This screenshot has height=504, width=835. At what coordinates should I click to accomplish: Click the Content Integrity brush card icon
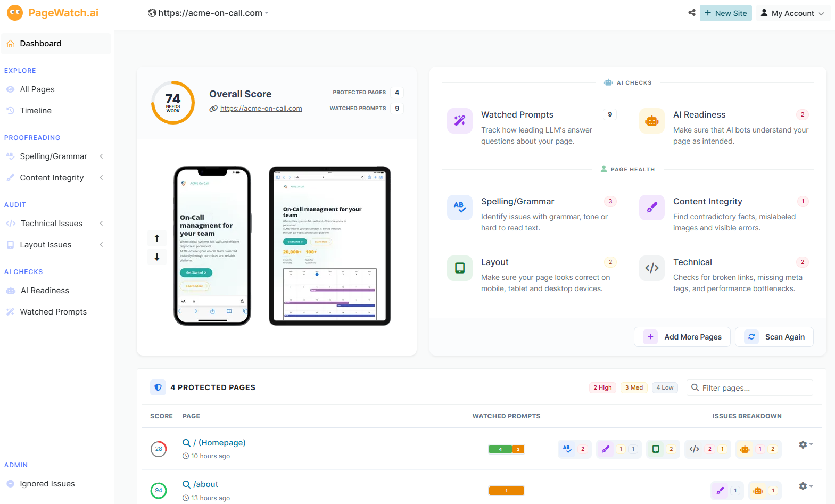coord(652,207)
